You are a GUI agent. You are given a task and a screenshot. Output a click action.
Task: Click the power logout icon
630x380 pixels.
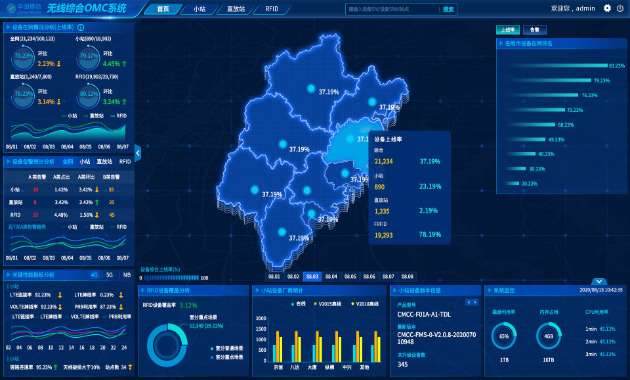pyautogui.click(x=620, y=8)
